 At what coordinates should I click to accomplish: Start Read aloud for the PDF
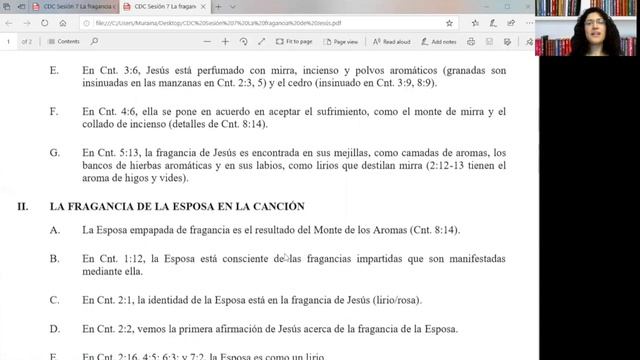391,42
